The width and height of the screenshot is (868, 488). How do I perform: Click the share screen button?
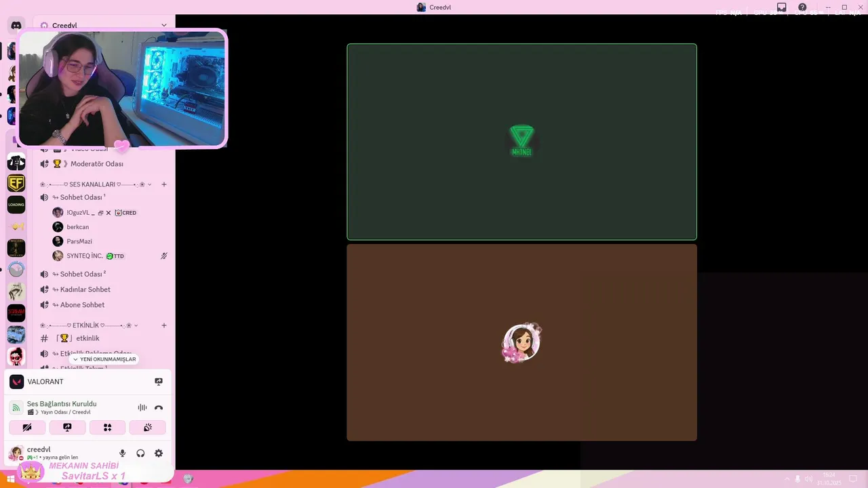click(x=67, y=427)
